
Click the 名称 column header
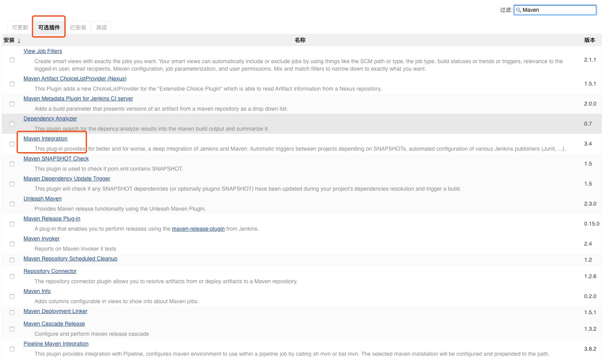[x=300, y=40]
